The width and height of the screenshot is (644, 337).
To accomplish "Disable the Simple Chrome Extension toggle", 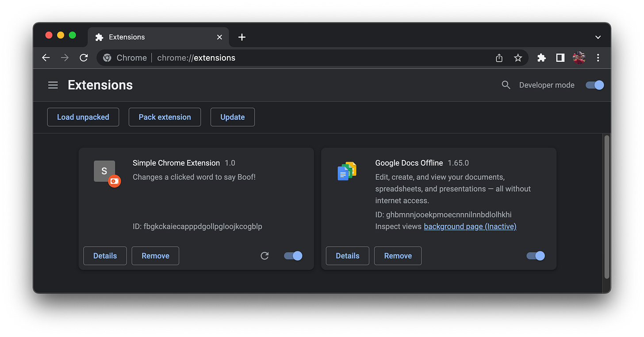I will (x=293, y=256).
